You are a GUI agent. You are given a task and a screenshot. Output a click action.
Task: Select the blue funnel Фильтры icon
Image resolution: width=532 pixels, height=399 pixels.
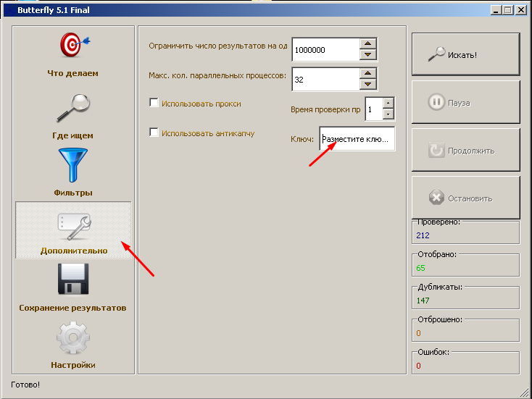(x=72, y=166)
